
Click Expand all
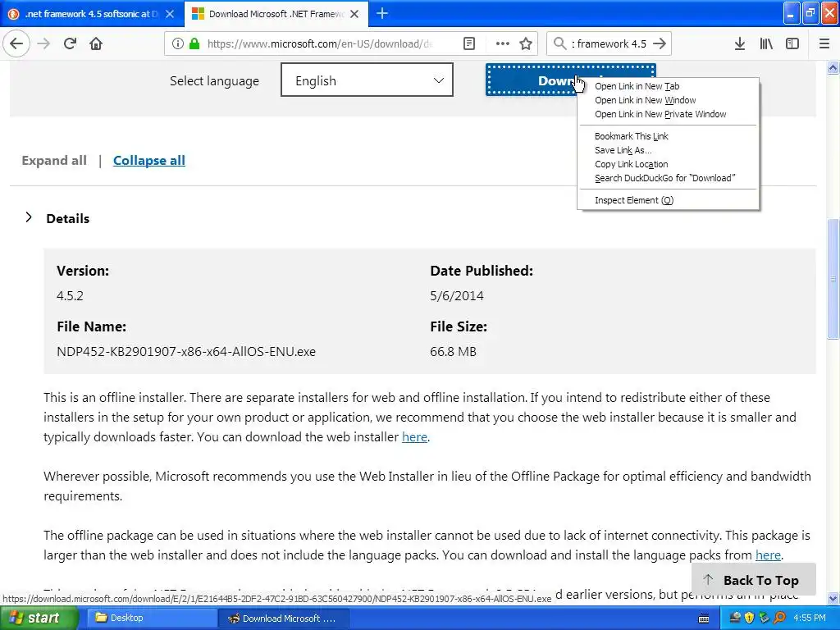tap(54, 160)
